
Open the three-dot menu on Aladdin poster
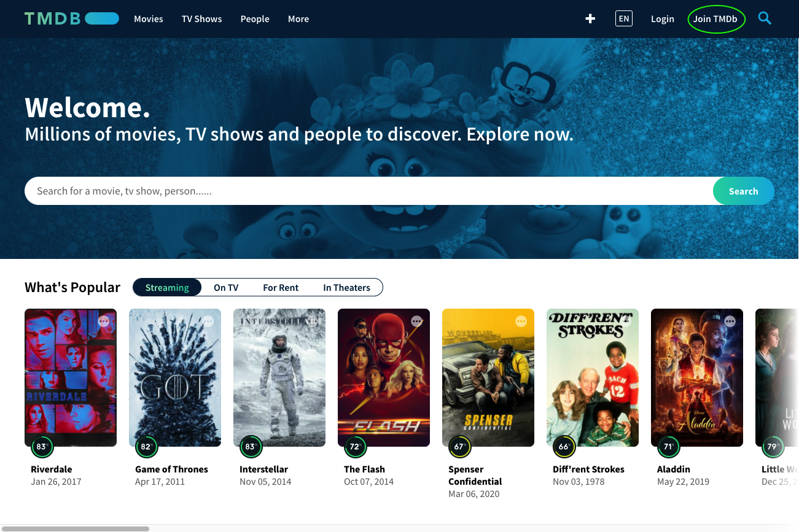tap(730, 321)
